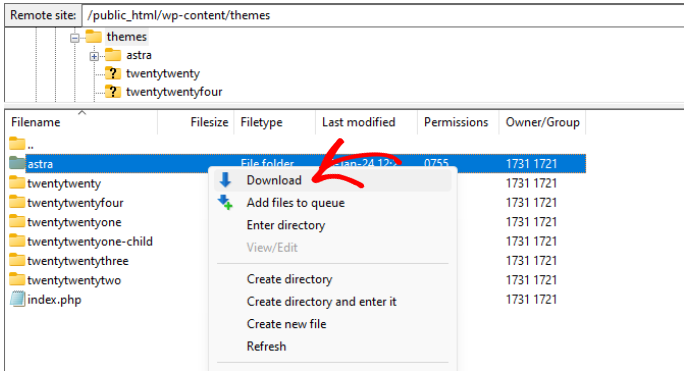Click the Add files to queue icon
This screenshot has height=375, width=688.
[x=226, y=202]
